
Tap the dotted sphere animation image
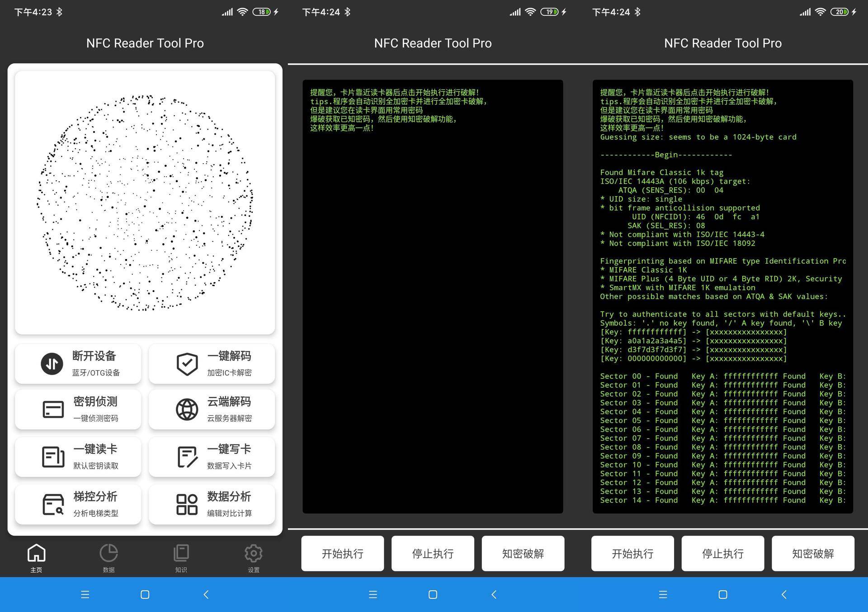pyautogui.click(x=145, y=202)
